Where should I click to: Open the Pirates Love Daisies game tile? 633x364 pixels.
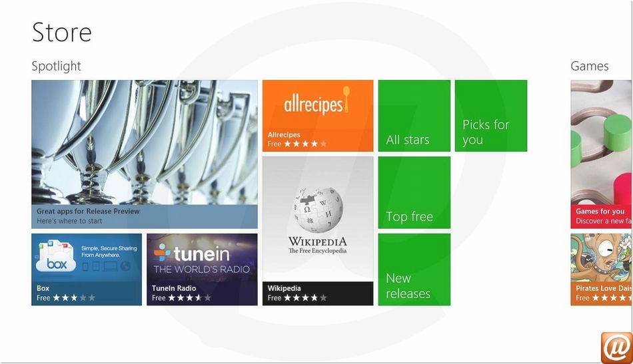tap(602, 270)
